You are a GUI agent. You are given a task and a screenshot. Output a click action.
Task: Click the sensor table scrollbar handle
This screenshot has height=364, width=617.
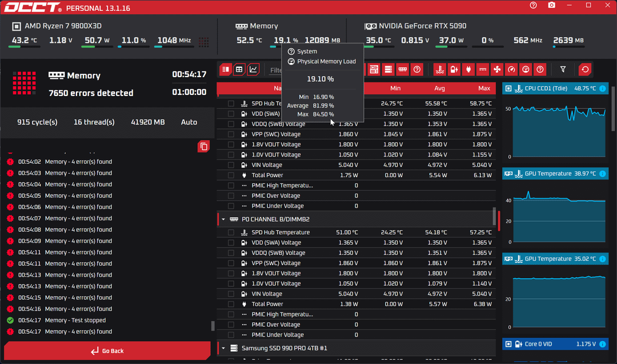pyautogui.click(x=494, y=216)
